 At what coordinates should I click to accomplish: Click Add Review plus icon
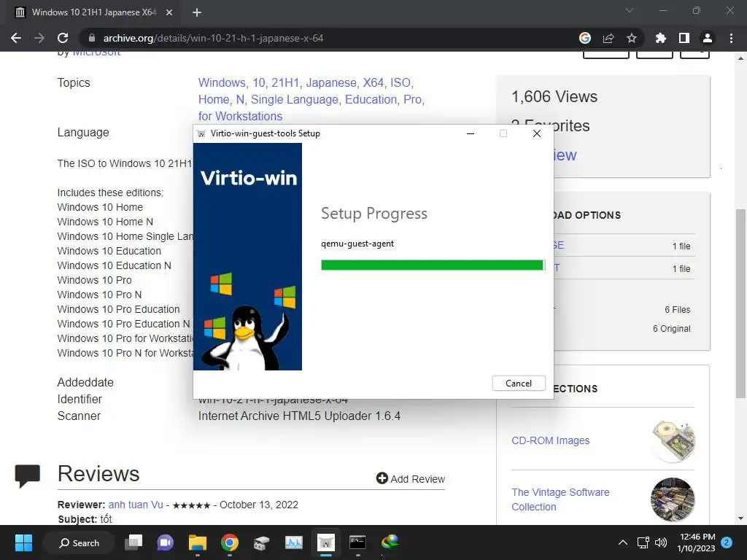(x=382, y=478)
